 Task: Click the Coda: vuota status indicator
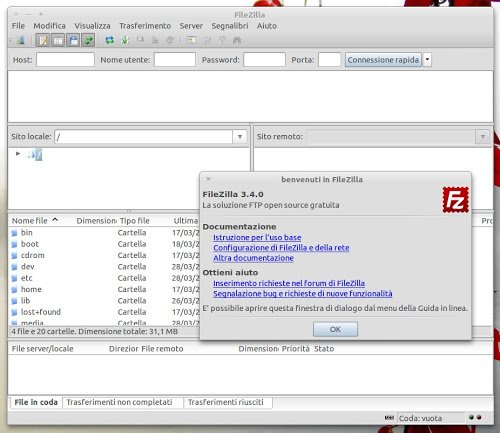(431, 418)
